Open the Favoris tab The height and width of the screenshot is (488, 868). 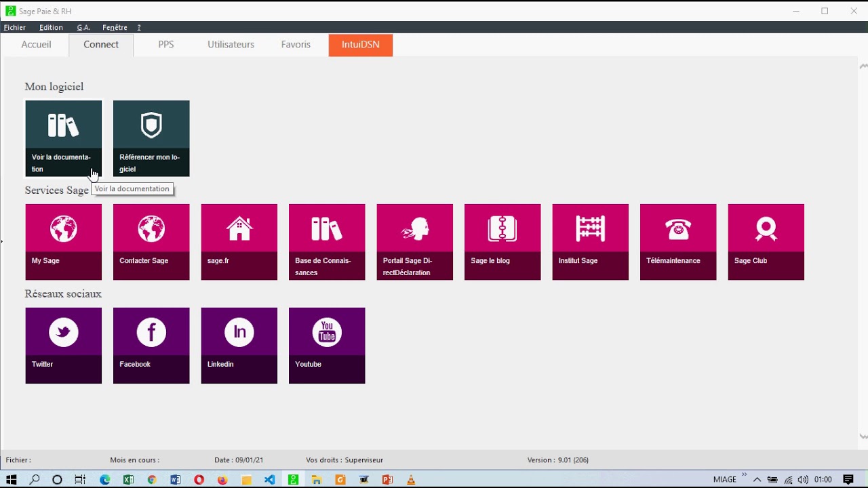(x=296, y=45)
